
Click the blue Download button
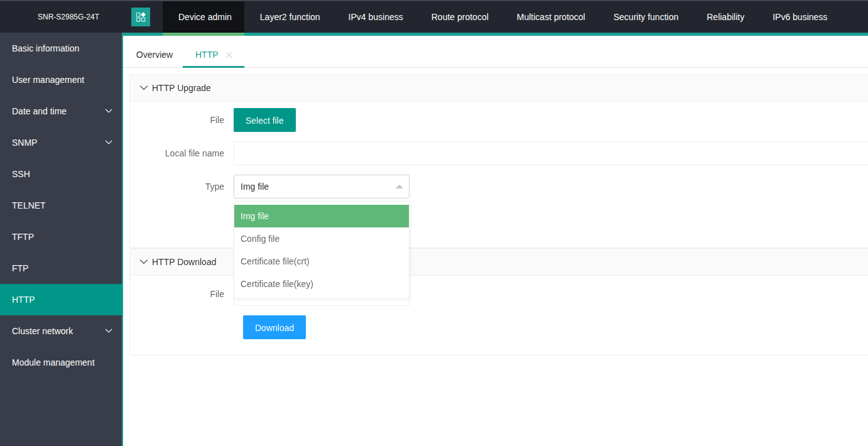(274, 327)
